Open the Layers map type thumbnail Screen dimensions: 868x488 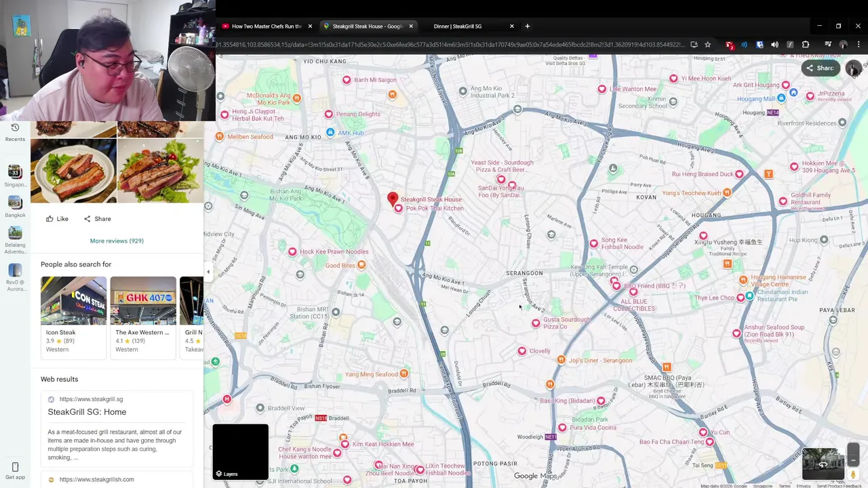240,451
